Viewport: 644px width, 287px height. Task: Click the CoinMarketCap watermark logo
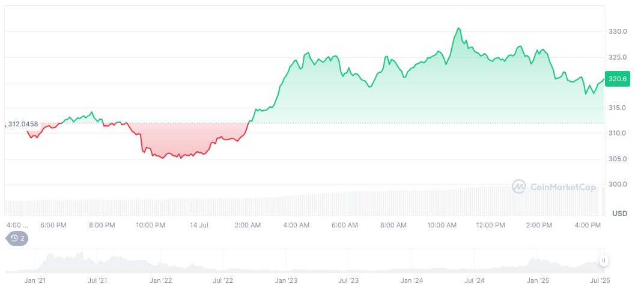coord(554,187)
